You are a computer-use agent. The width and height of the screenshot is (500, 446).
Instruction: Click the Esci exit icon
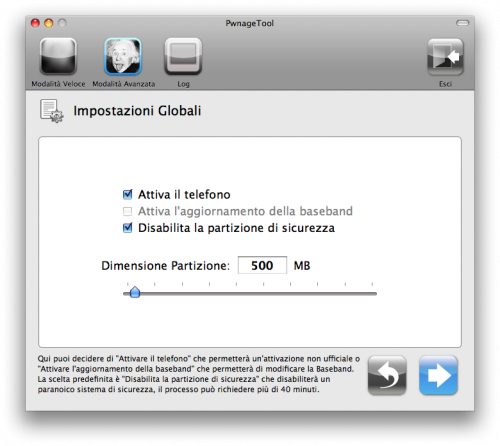445,57
